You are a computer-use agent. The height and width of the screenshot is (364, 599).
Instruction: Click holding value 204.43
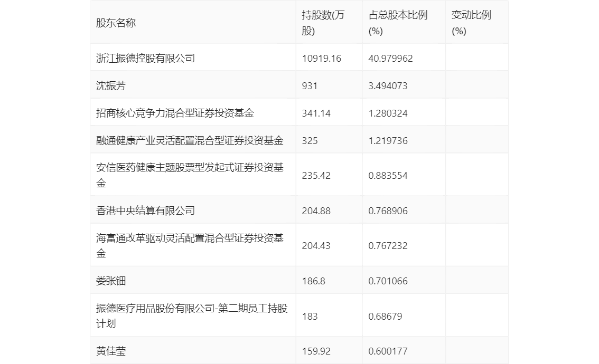316,246
